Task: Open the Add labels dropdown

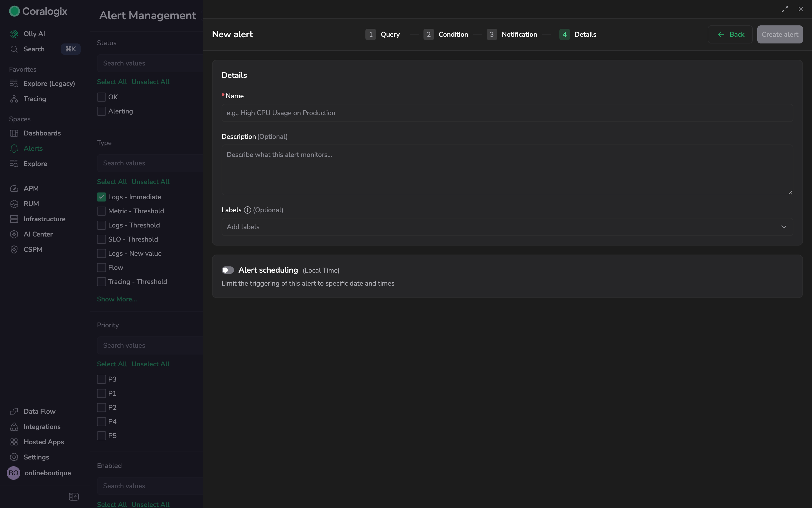Action: click(507, 227)
